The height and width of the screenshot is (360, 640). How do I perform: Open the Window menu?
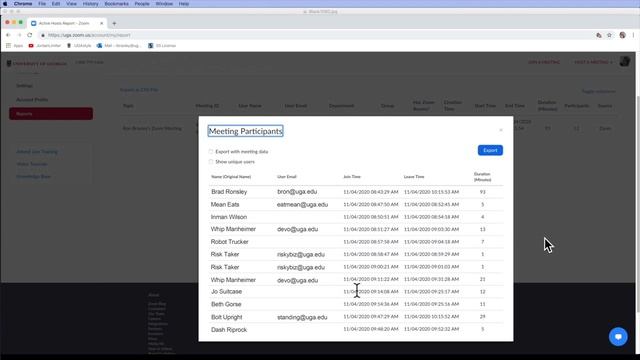164,4
